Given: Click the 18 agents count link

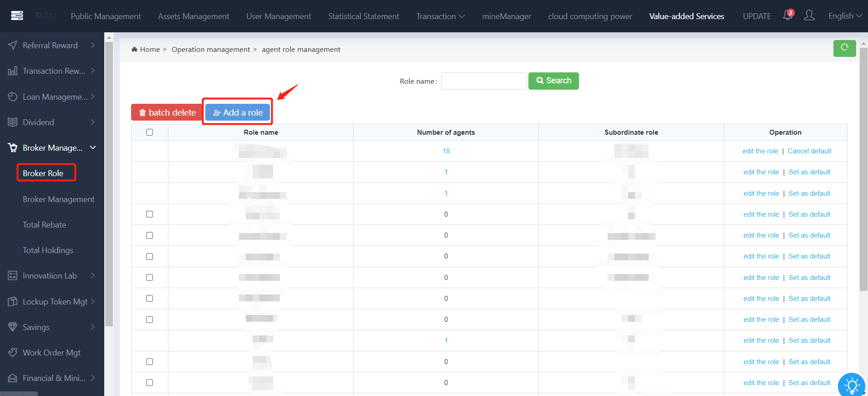Looking at the screenshot, I should pos(446,151).
